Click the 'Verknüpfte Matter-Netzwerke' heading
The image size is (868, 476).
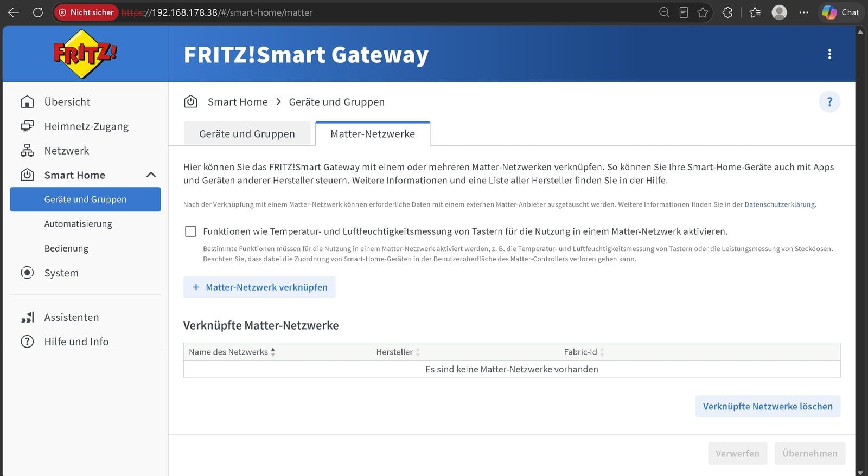tap(261, 325)
